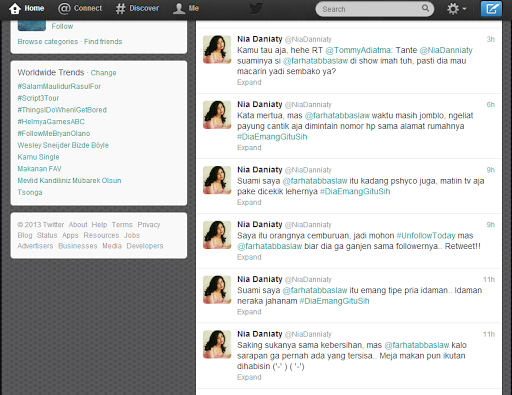Screen dimensions: 512x395
Task: Open the Discover tab
Action: 137,8
